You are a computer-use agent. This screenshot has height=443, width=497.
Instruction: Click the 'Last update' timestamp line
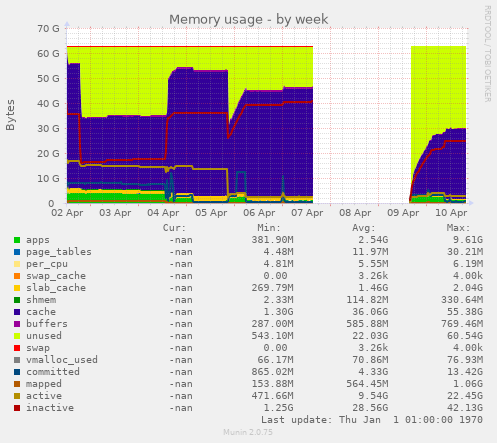pos(372,420)
